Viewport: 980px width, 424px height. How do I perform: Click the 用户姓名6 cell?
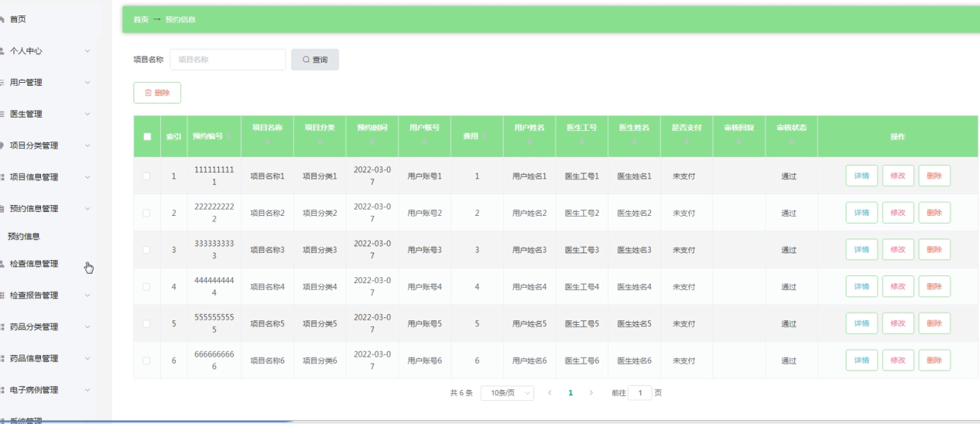point(529,361)
